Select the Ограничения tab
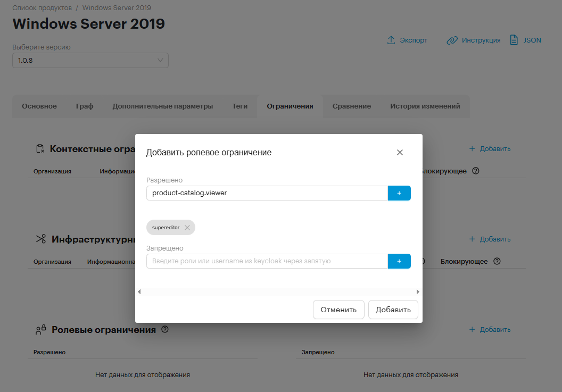562x392 pixels. (x=290, y=106)
